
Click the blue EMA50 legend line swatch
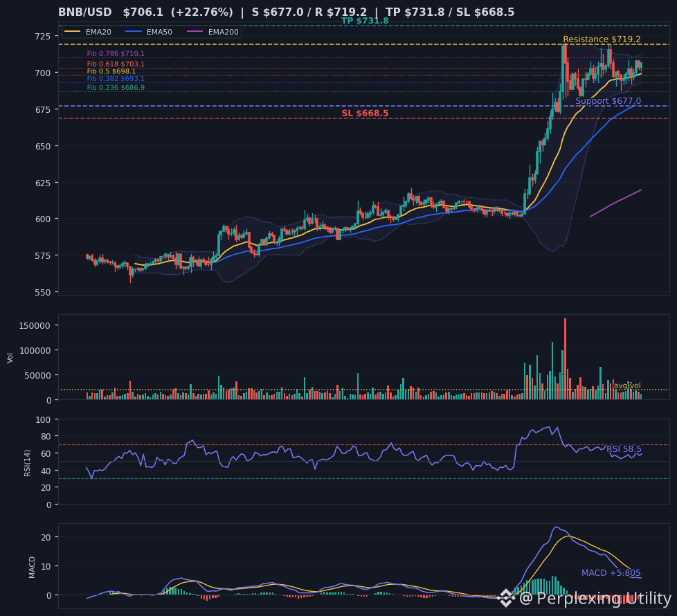click(x=134, y=32)
